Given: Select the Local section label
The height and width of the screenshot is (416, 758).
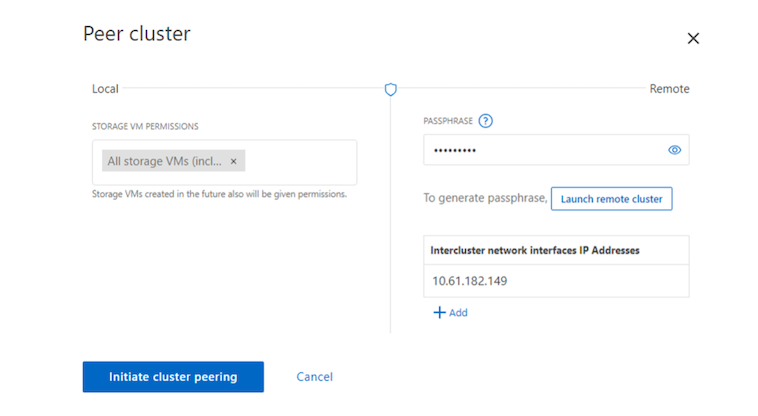Looking at the screenshot, I should (x=105, y=89).
